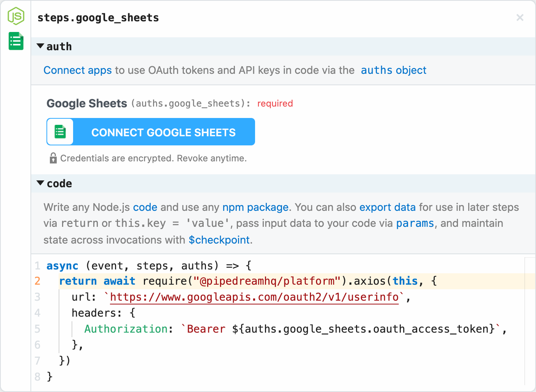
Task: Open the export data link
Action: (388, 207)
